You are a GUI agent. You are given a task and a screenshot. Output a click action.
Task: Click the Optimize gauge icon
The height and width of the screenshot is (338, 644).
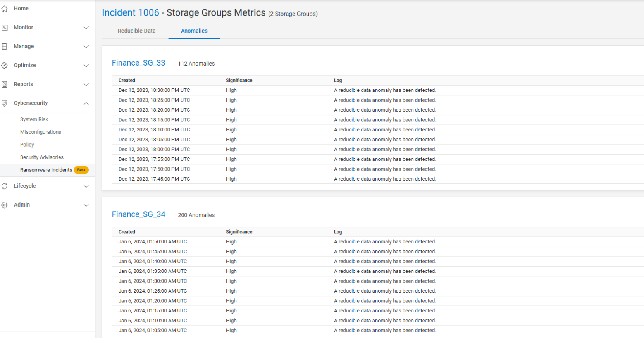tap(5, 66)
